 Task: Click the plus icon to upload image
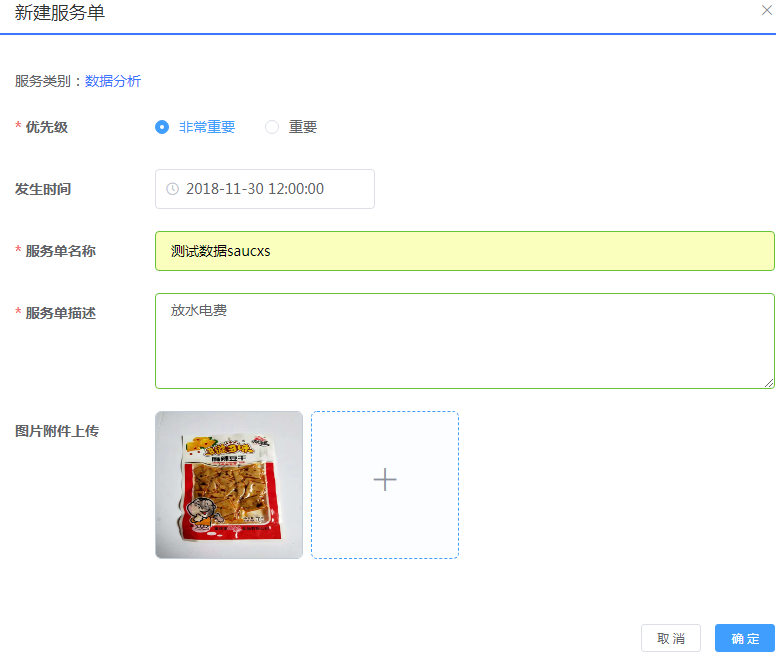click(385, 480)
